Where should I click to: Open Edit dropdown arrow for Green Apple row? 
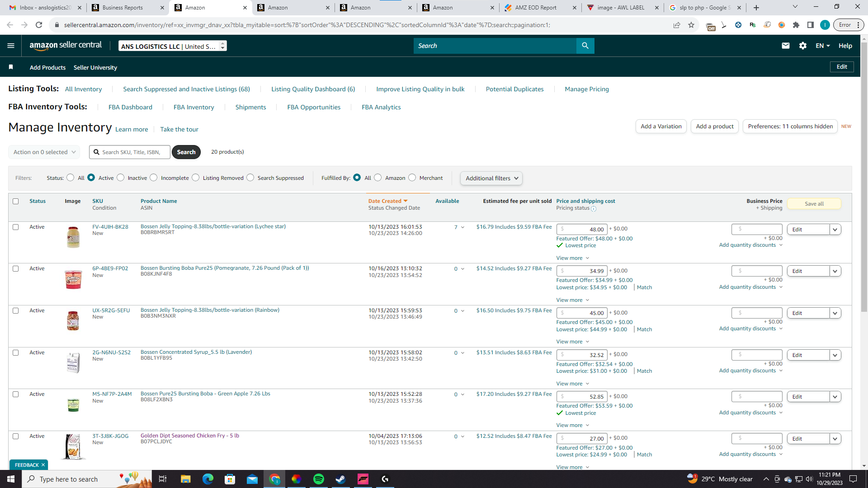(835, 397)
